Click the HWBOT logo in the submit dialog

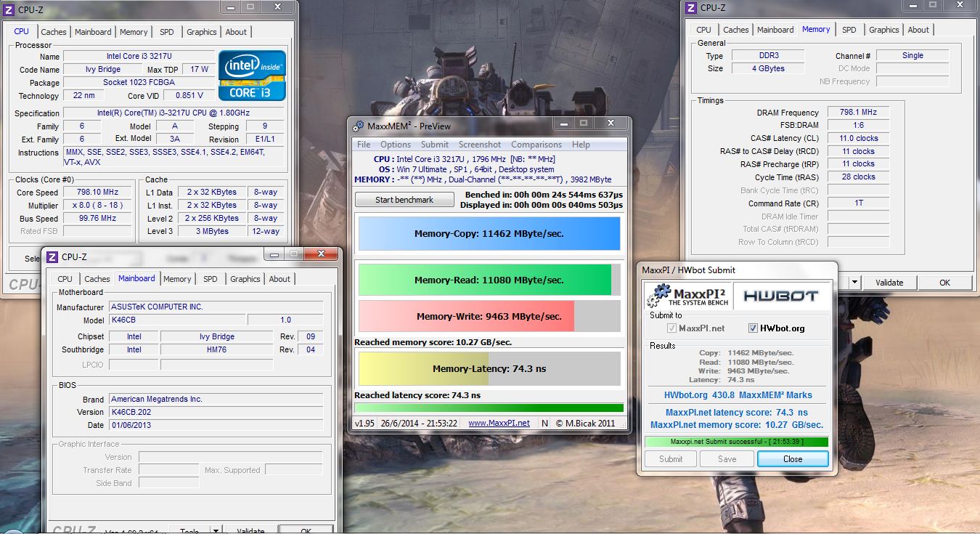780,296
